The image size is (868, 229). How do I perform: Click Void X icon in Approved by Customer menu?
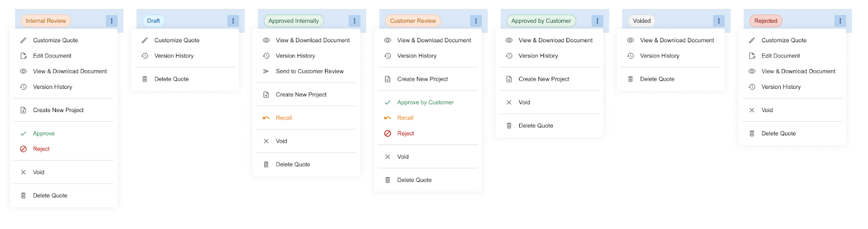(509, 102)
